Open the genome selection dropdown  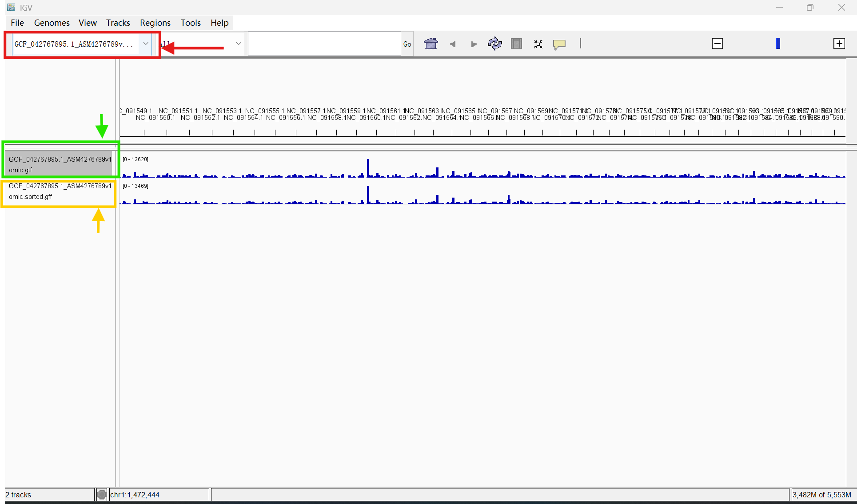pyautogui.click(x=145, y=44)
